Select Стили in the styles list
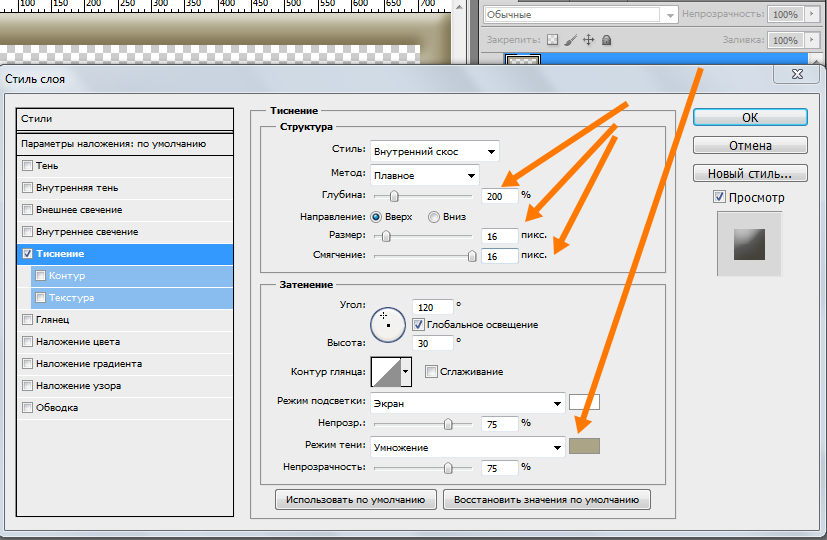This screenshot has width=827, height=540. 125,119
